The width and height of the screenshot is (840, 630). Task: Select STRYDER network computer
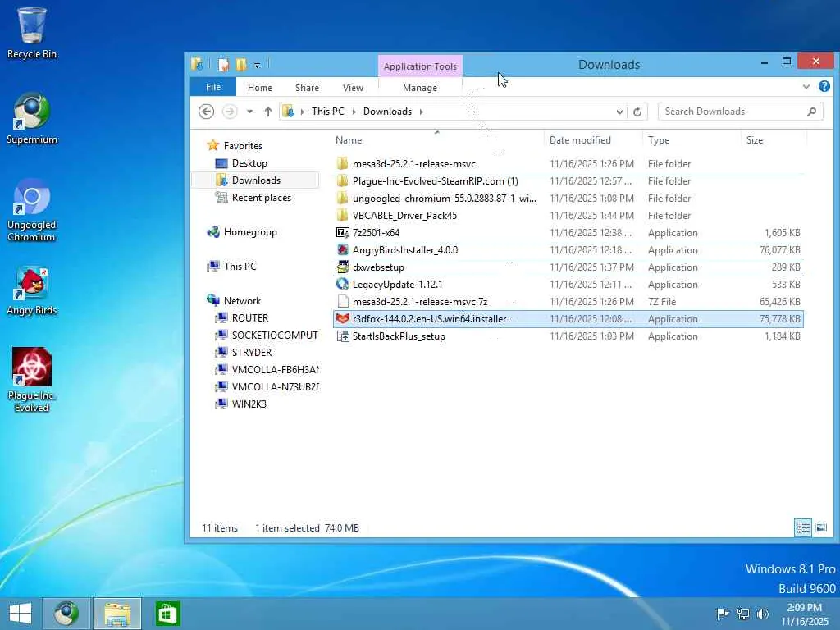[x=251, y=353]
